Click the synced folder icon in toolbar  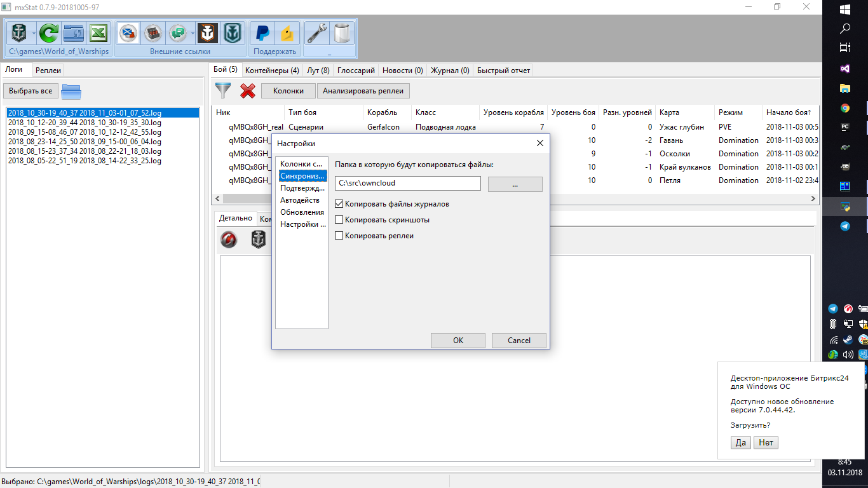click(74, 32)
